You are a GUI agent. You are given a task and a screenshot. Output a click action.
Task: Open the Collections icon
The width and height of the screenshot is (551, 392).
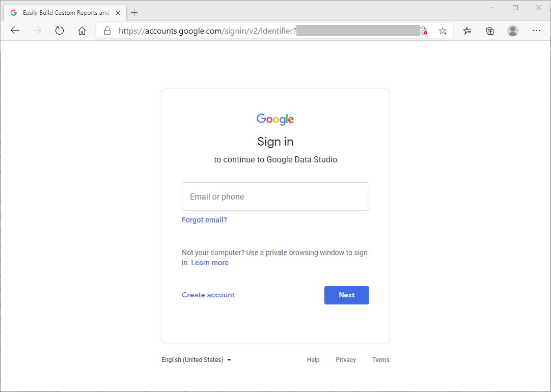coord(490,31)
